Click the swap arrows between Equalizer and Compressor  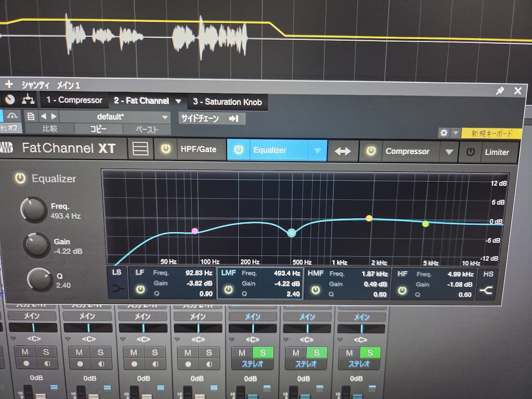343,151
